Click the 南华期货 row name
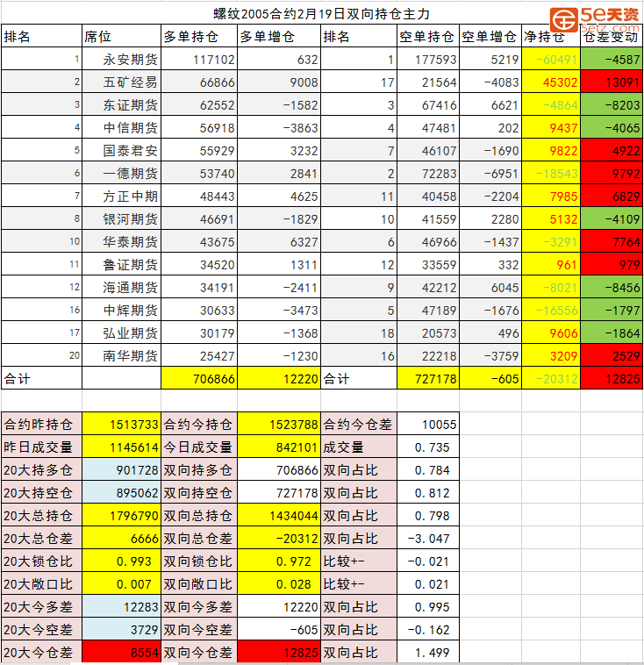This screenshot has width=644, height=665. [x=130, y=355]
